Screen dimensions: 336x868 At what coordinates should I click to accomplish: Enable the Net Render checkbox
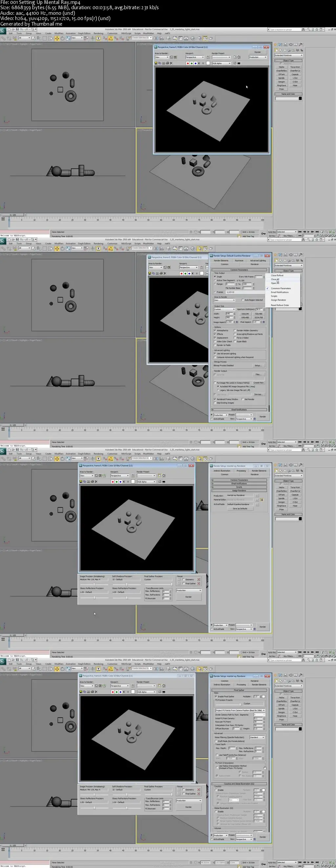click(242, 399)
